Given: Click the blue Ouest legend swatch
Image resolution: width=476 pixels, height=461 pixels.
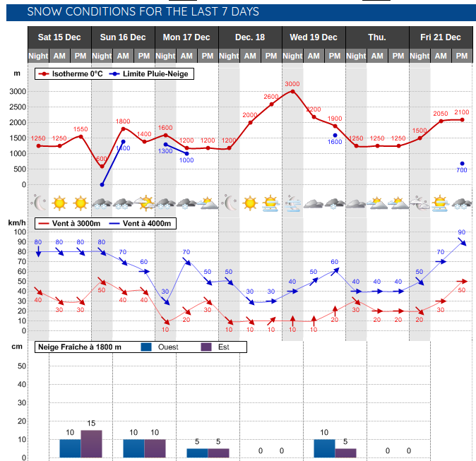Looking at the screenshot, I should pos(146,347).
